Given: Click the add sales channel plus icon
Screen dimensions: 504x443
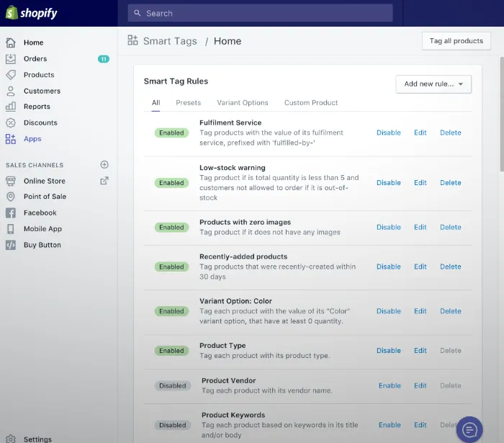Looking at the screenshot, I should [x=104, y=165].
